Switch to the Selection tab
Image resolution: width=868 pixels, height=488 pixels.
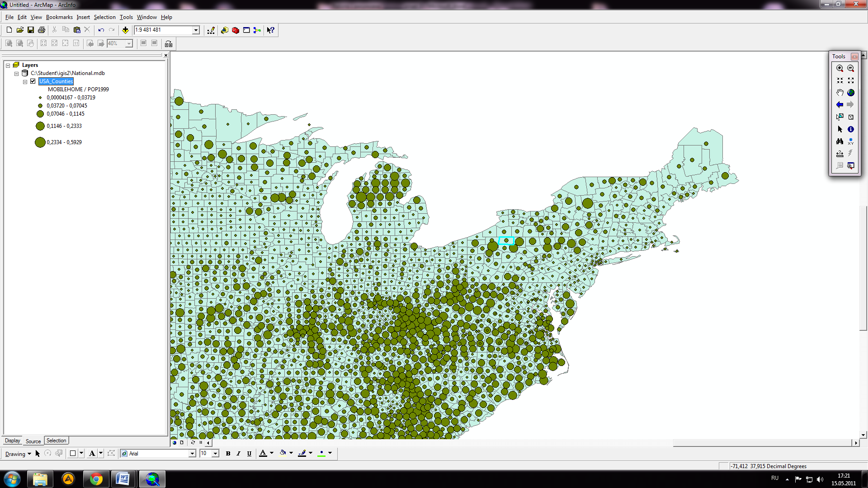(x=57, y=441)
